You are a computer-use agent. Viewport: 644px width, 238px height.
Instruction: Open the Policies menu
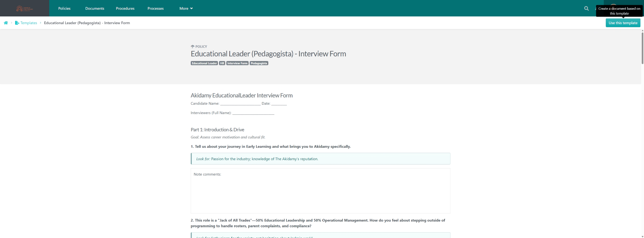pyautogui.click(x=64, y=8)
